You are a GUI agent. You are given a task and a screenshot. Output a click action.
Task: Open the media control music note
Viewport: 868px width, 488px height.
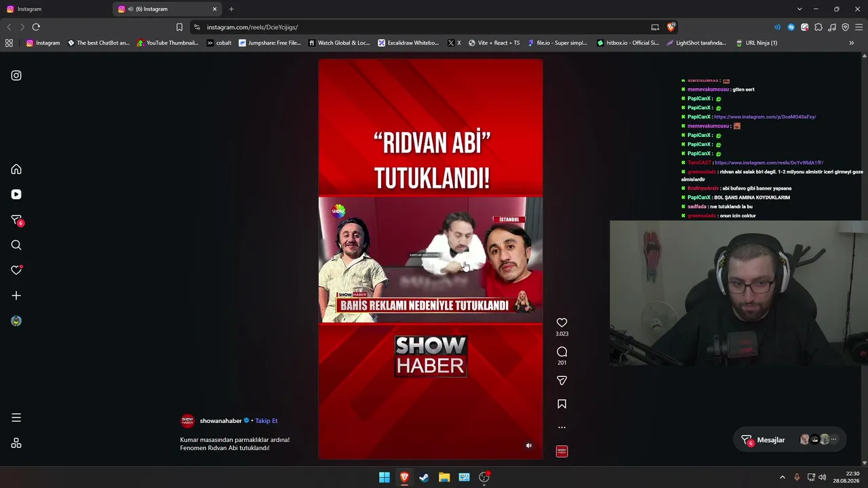click(831, 27)
